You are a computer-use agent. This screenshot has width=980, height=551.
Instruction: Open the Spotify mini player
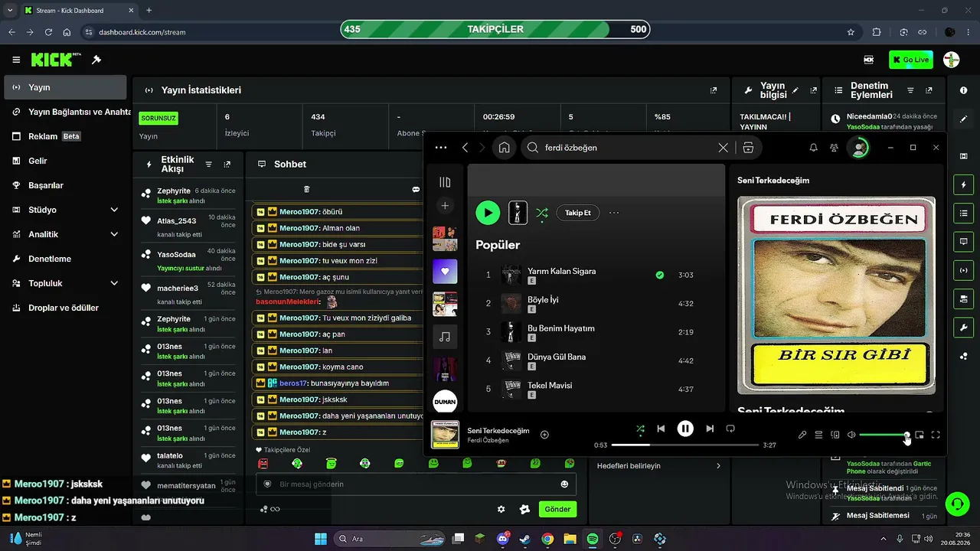(x=920, y=435)
